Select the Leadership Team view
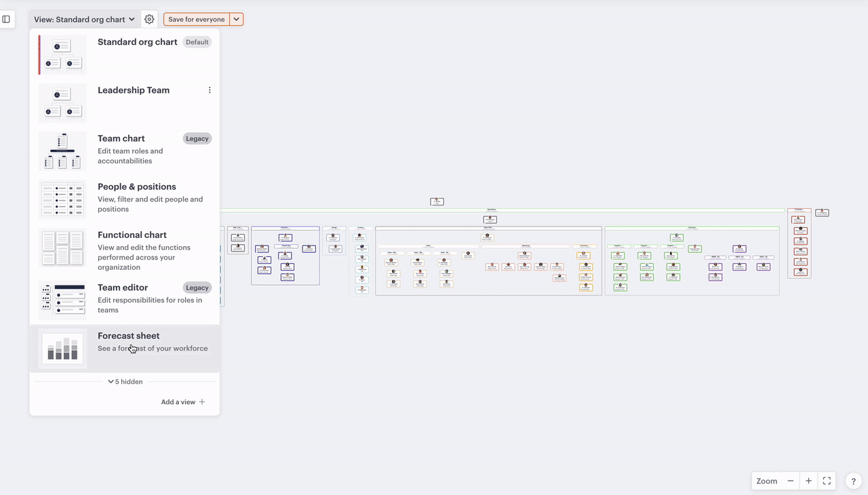 (134, 90)
